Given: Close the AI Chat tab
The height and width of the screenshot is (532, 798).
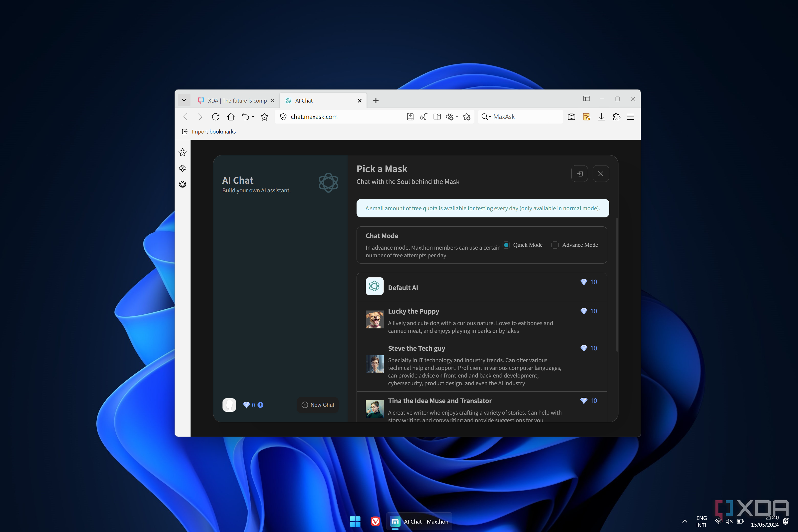Looking at the screenshot, I should (360, 101).
